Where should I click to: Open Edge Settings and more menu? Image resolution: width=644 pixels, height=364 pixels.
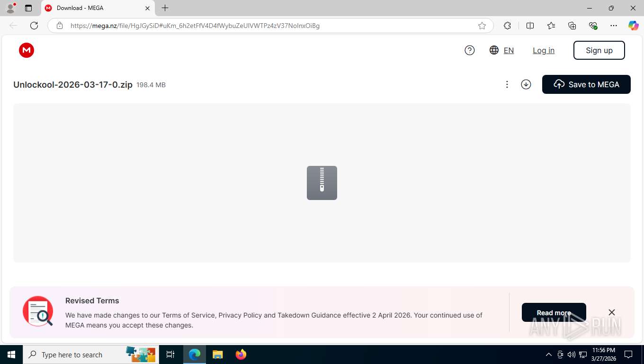pos(614,26)
